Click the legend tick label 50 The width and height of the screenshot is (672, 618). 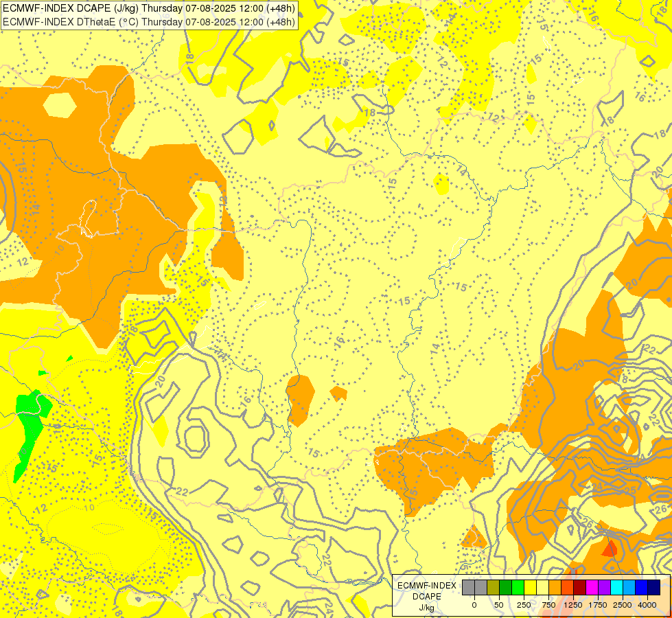[499, 605]
